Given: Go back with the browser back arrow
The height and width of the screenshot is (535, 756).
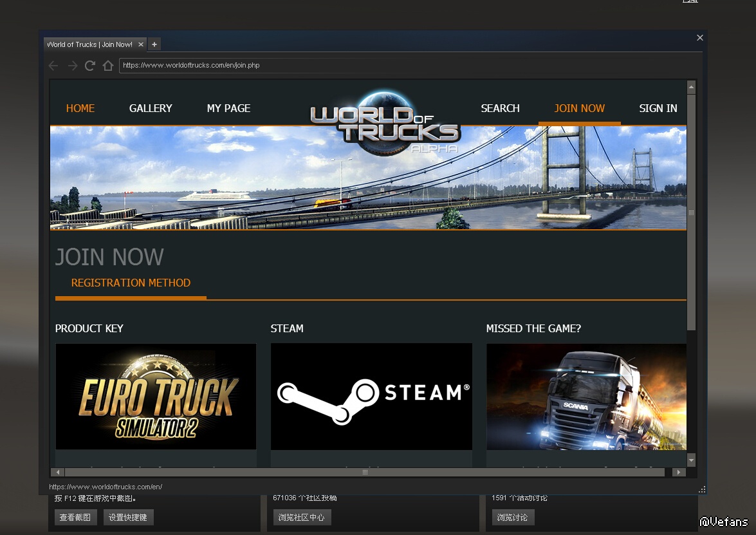Looking at the screenshot, I should pyautogui.click(x=53, y=66).
